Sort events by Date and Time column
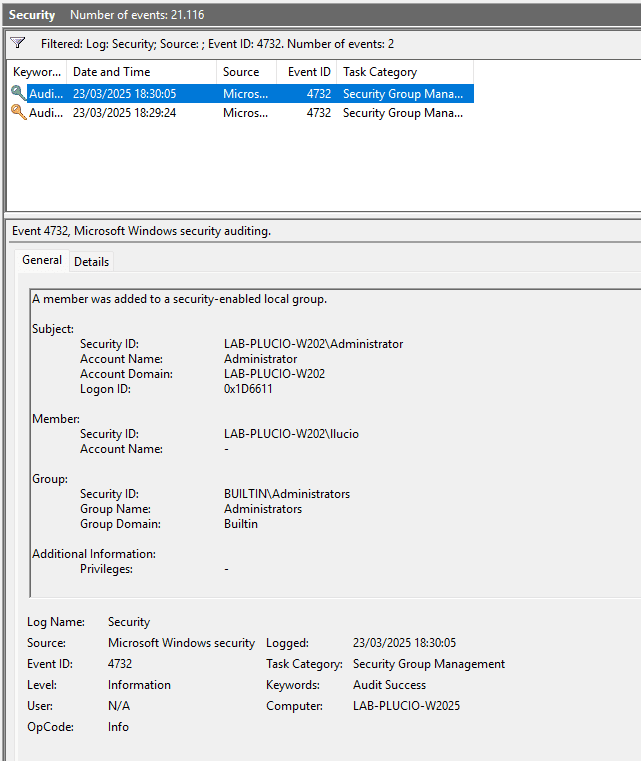The image size is (641, 761). (111, 72)
